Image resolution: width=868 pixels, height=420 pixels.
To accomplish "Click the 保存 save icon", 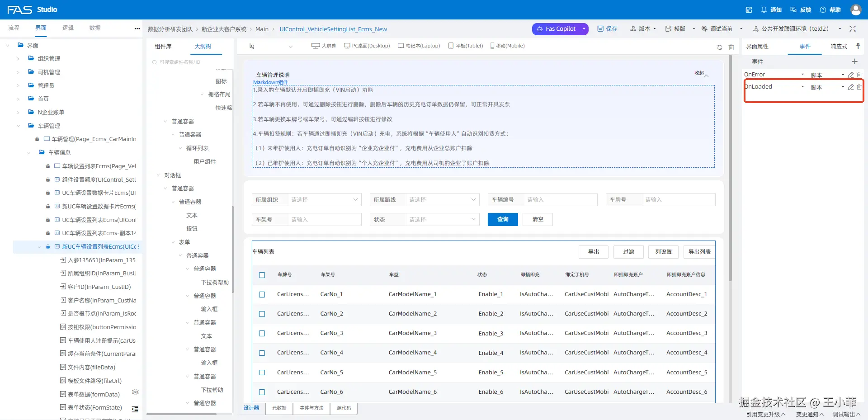I will coord(600,28).
